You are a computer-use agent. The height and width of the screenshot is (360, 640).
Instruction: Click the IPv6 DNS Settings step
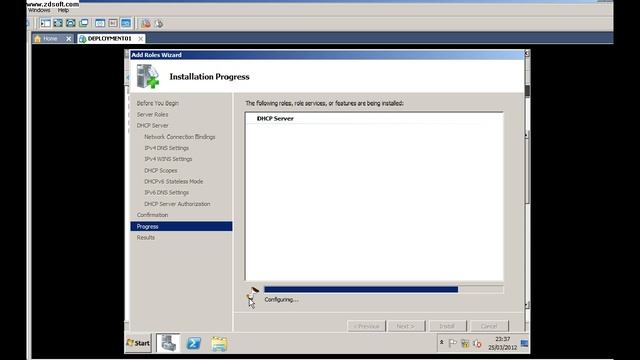tap(167, 193)
